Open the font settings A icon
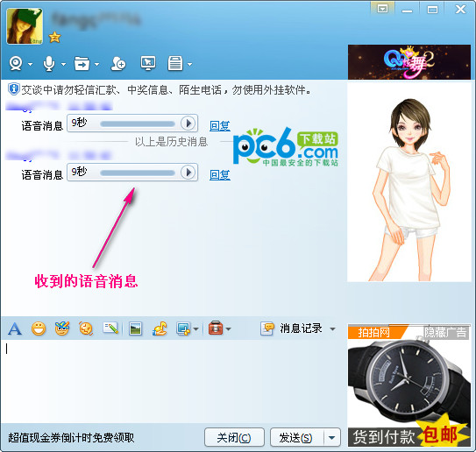 pyautogui.click(x=15, y=328)
